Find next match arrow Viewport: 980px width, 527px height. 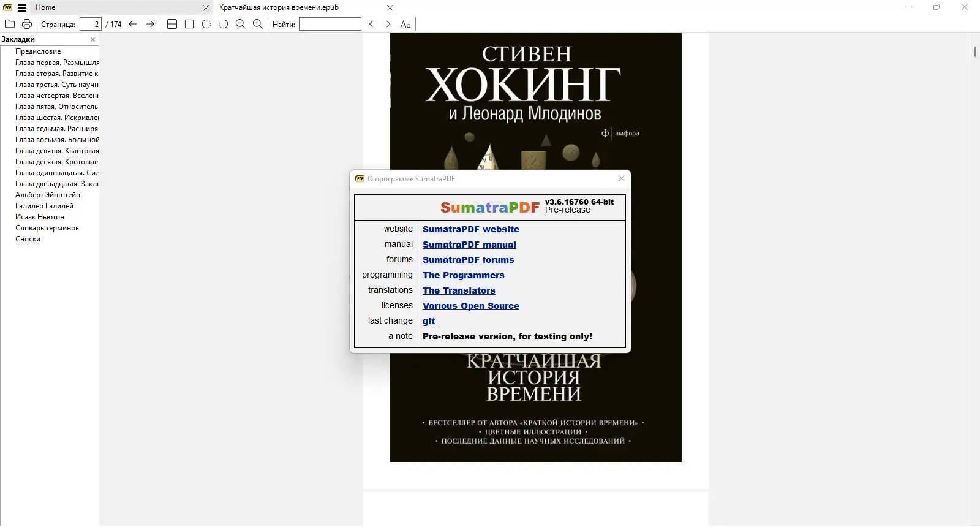(x=388, y=24)
